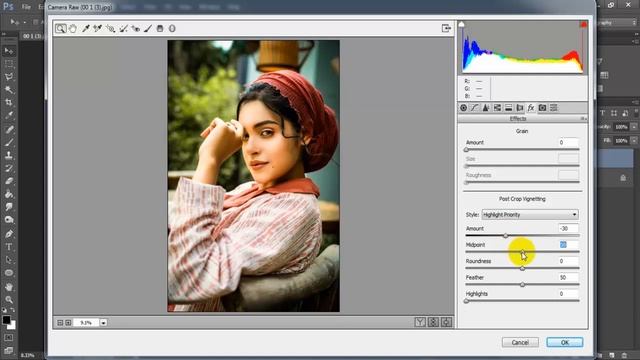The image size is (640, 360).
Task: Toggle Quick Mask mode in Photoshop toolbox
Action: [x=9, y=338]
